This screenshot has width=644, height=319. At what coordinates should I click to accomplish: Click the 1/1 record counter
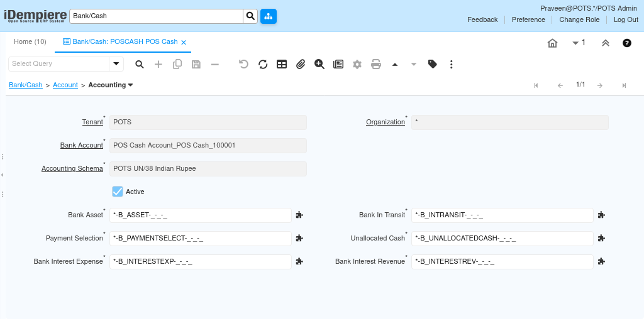coord(580,85)
